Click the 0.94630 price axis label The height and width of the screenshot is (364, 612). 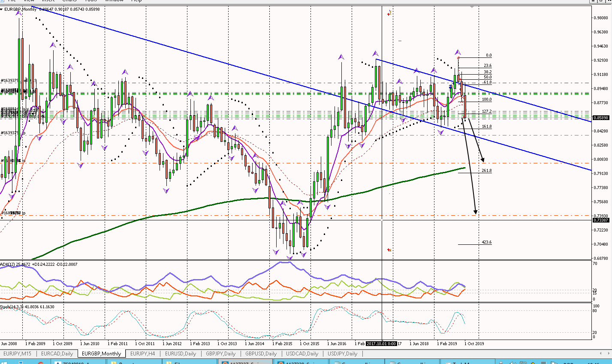tap(600, 46)
